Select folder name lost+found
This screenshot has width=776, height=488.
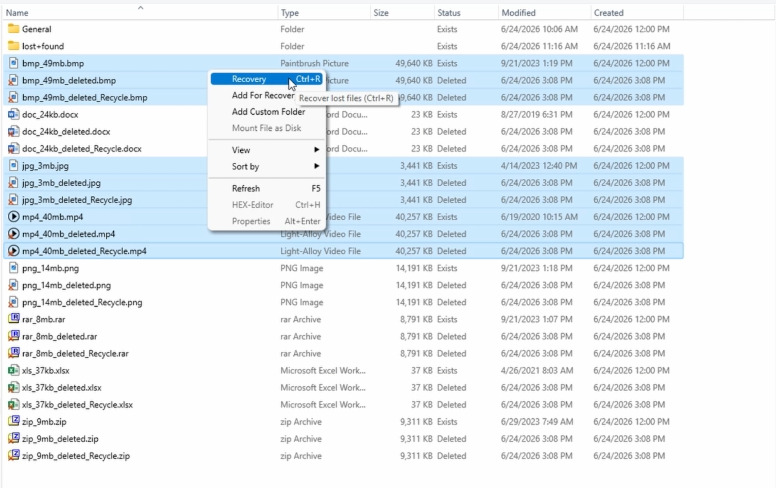(43, 46)
